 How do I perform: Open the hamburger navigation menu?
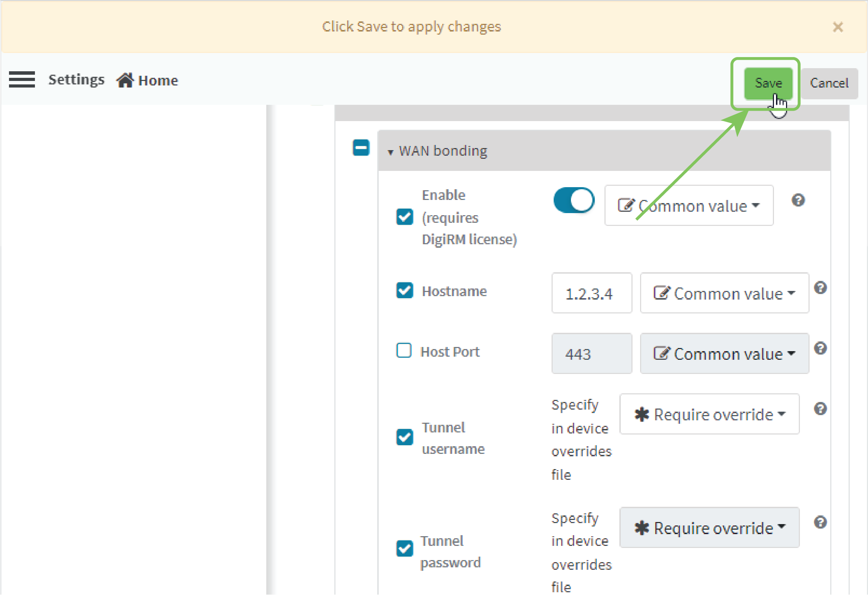coord(22,80)
